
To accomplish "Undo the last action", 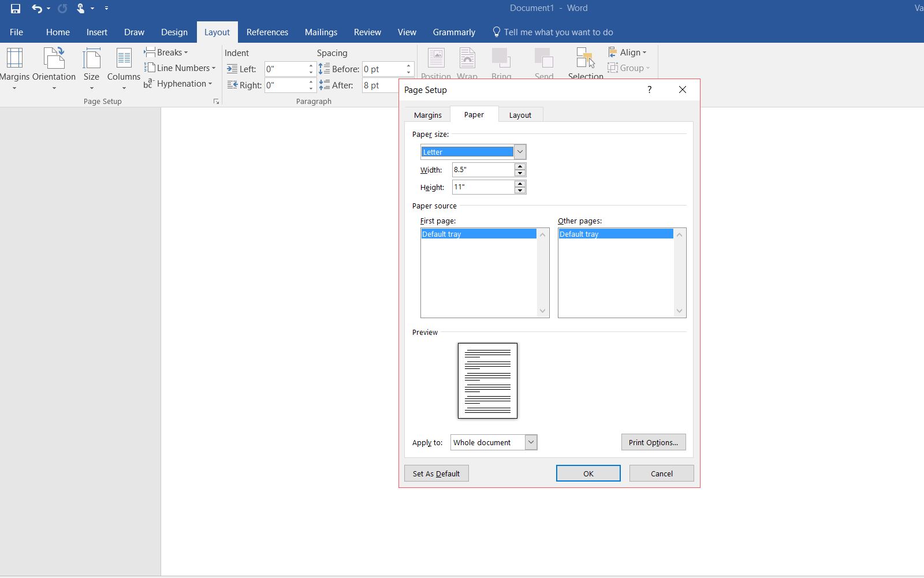I will tap(37, 8).
